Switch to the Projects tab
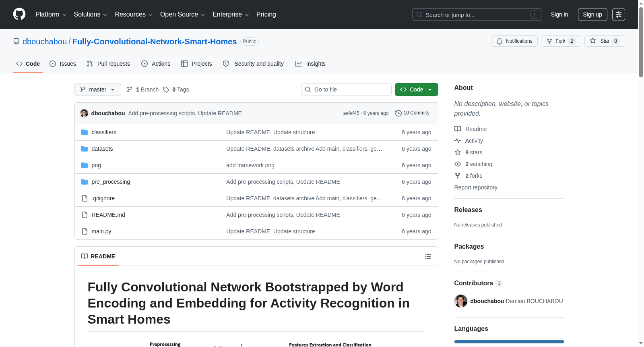The height and width of the screenshot is (347, 644). click(x=196, y=64)
